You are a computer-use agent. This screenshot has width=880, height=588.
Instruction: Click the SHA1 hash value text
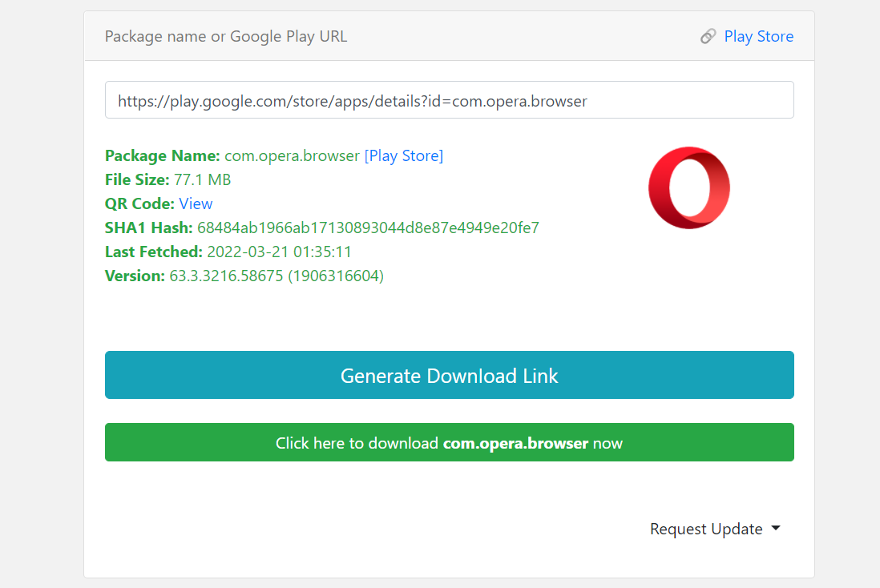tap(368, 228)
